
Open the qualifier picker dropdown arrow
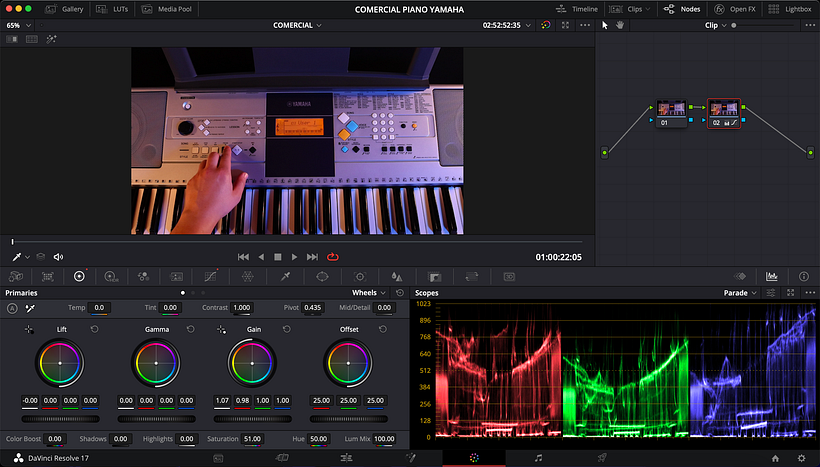(28, 257)
